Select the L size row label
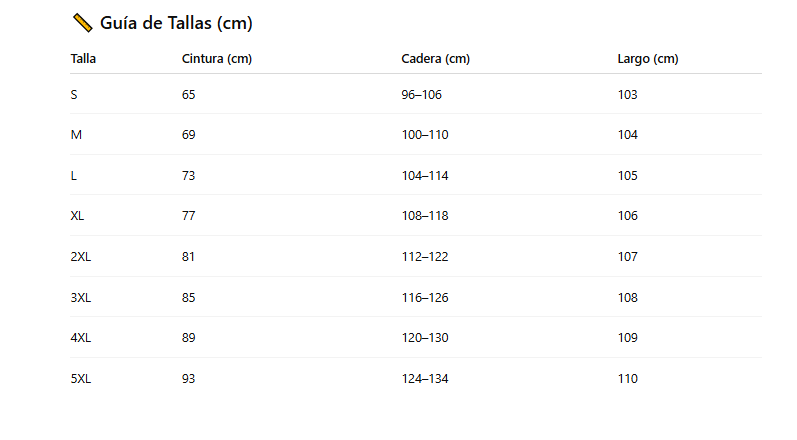 [74, 176]
